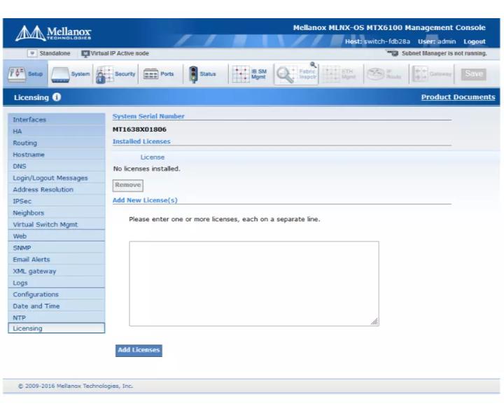Click the Add Licenses button
Screen dimensions: 504x420
click(139, 350)
